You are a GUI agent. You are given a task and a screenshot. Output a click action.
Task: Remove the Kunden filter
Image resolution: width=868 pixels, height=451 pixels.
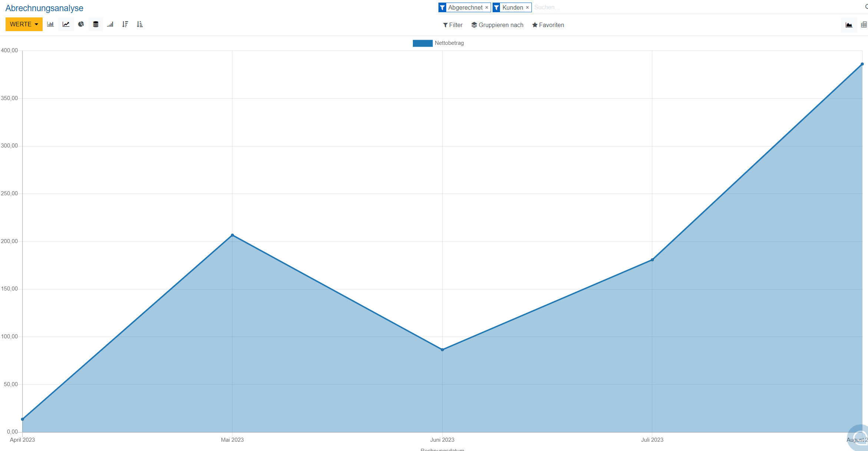click(x=527, y=7)
